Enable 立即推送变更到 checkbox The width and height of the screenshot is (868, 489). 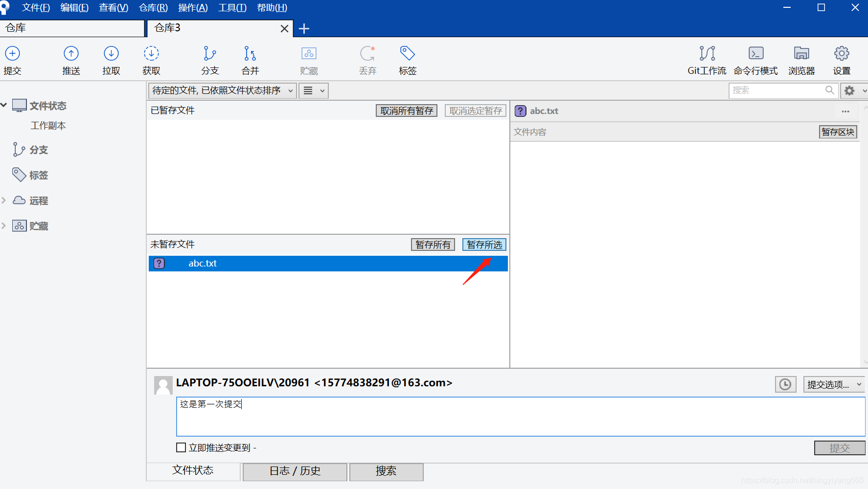click(181, 447)
